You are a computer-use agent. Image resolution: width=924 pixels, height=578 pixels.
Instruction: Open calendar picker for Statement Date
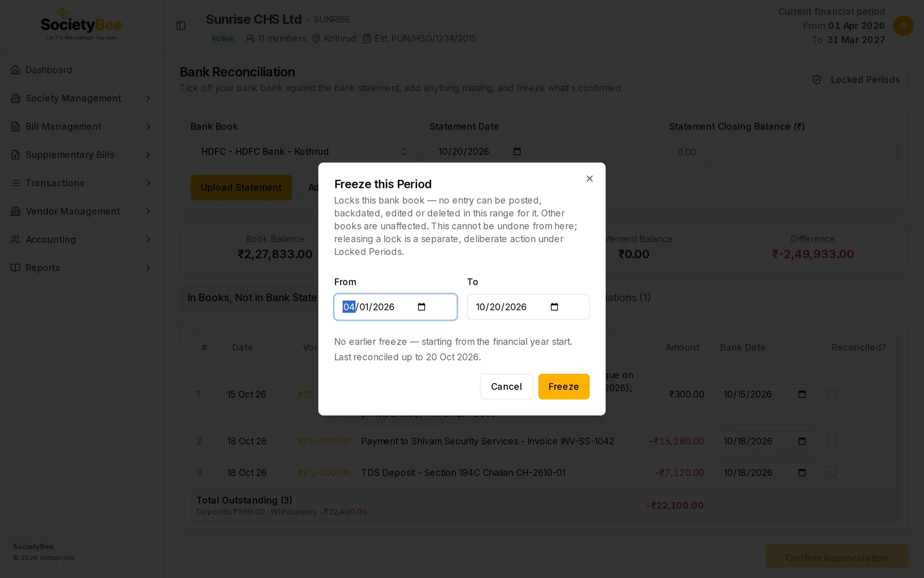click(x=517, y=151)
